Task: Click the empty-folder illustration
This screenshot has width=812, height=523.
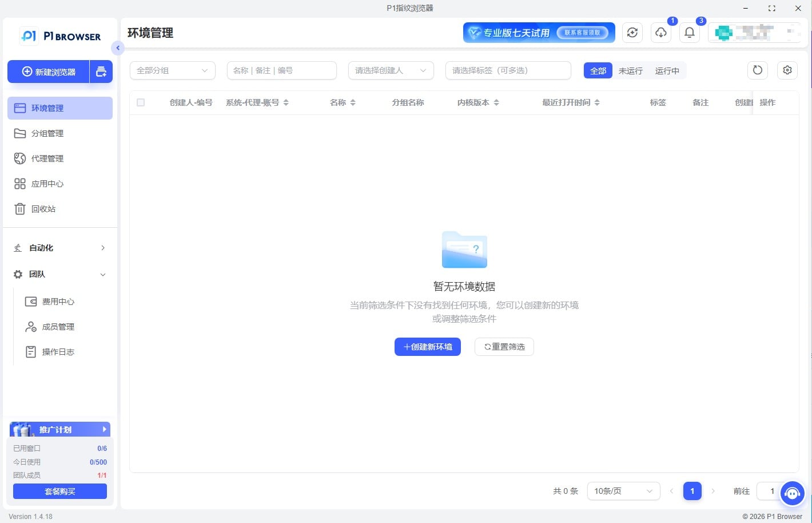Action: tap(464, 249)
